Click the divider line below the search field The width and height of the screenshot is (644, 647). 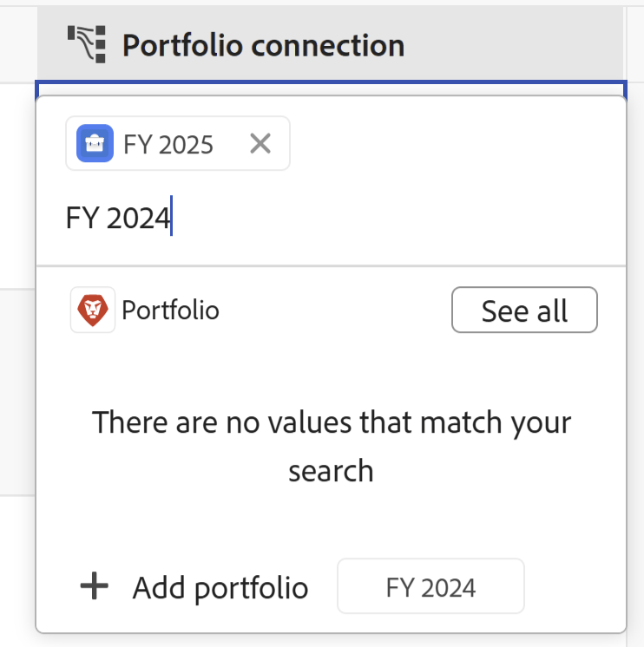pyautogui.click(x=331, y=266)
